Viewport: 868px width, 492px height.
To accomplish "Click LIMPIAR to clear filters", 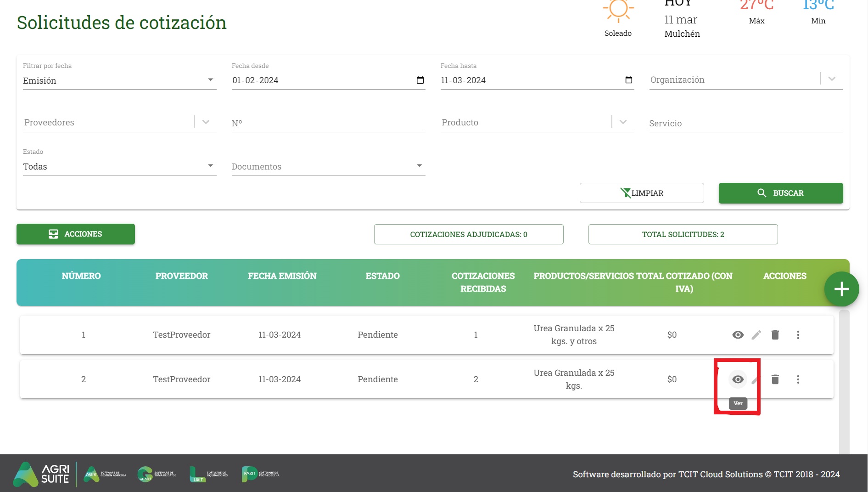I will [642, 193].
